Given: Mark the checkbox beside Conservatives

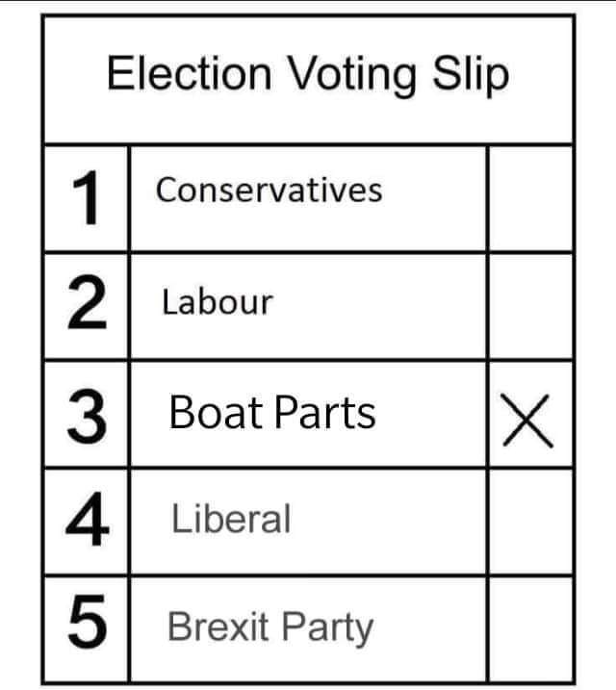Looking at the screenshot, I should (531, 199).
